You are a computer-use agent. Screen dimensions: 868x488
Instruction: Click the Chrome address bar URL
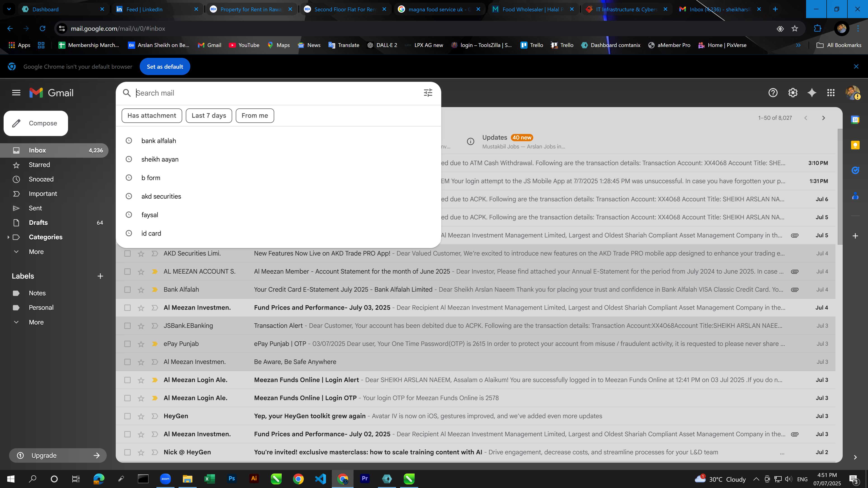coord(118,29)
